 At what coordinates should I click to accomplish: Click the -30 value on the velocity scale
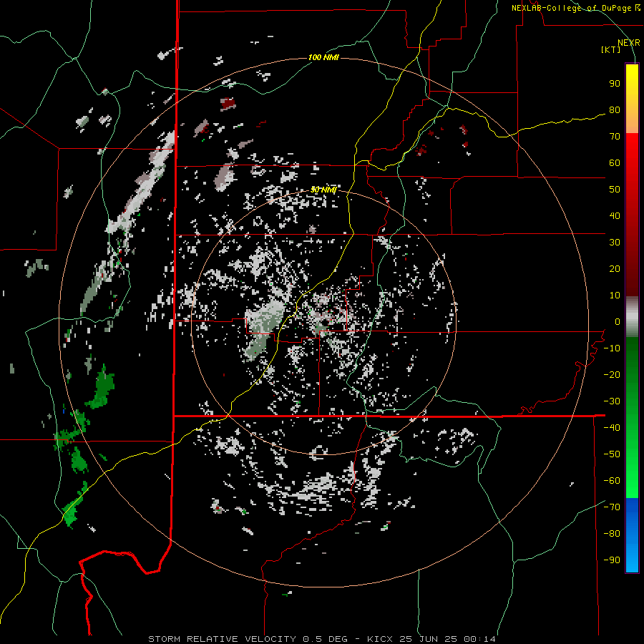[612, 401]
